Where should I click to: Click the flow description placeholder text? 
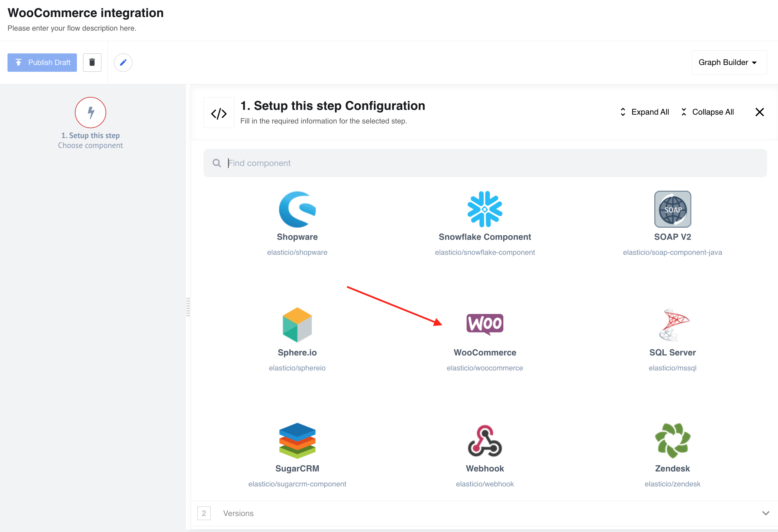pos(72,28)
